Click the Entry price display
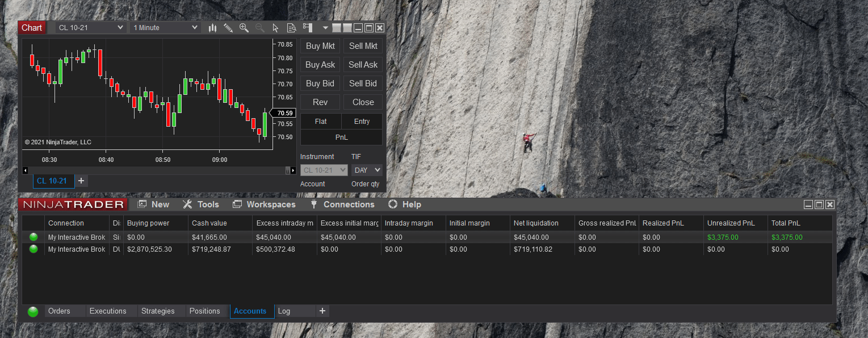 pos(362,122)
